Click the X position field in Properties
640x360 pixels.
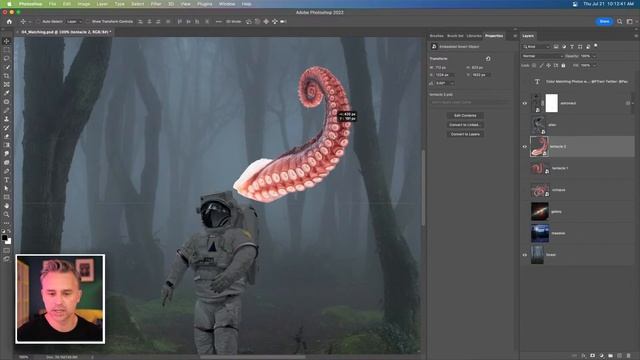(444, 75)
